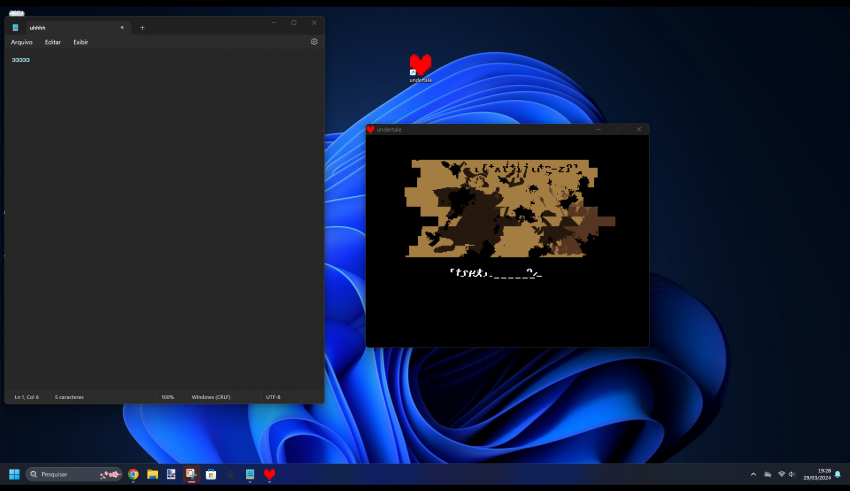Open the taskbar app right of File Explorer
Viewport: 850px width, 491px height.
tap(171, 474)
